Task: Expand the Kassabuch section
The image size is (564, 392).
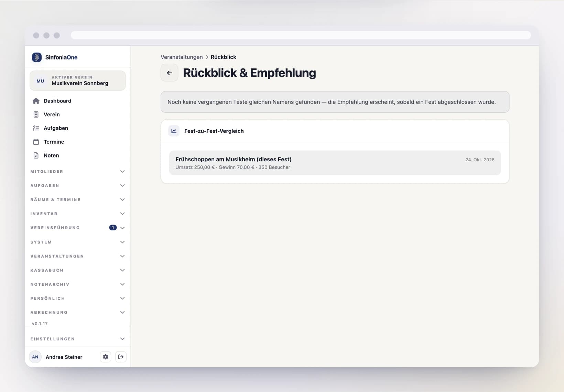Action: (78, 270)
